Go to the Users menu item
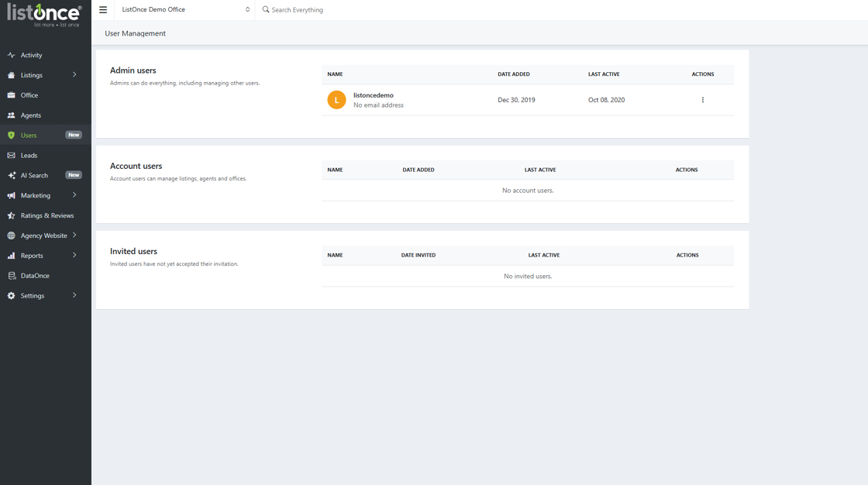The height and width of the screenshot is (485, 868). pos(29,135)
